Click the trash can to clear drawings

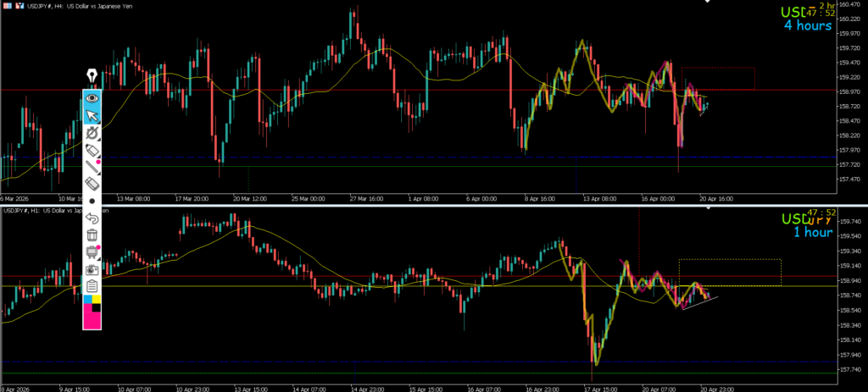pyautogui.click(x=92, y=235)
